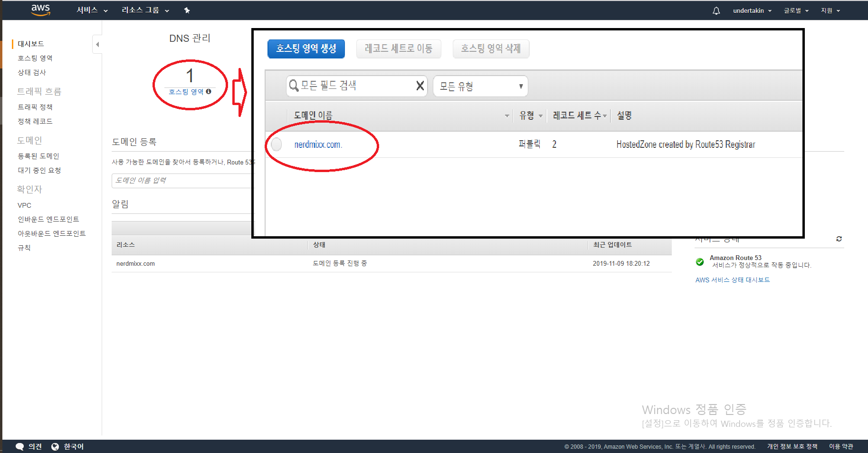Open the 지원 support dropdown
Viewport: 868px width, 453px height.
click(830, 10)
